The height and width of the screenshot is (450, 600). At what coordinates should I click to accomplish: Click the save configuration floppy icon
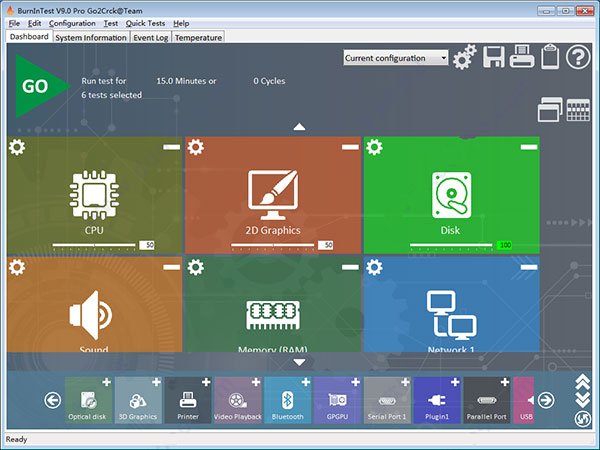point(494,58)
